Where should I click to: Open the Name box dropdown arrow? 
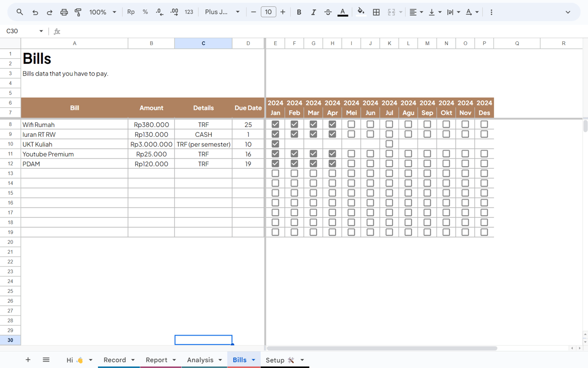(41, 31)
